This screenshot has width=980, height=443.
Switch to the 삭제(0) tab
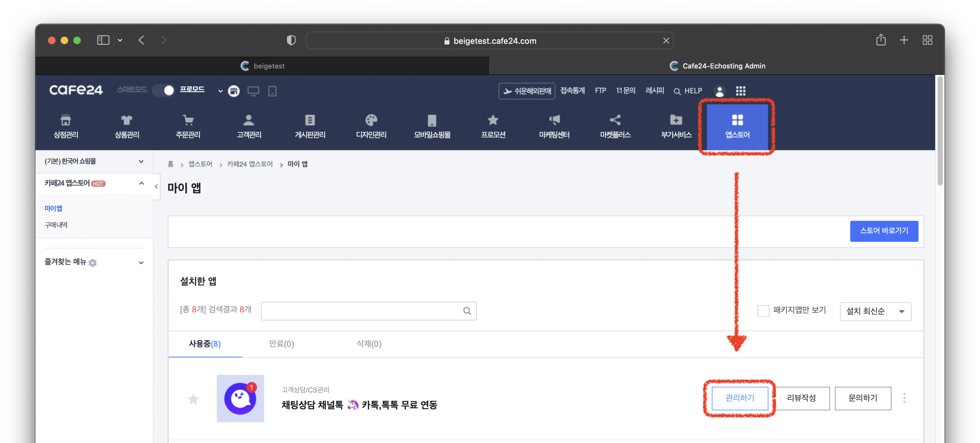pos(369,344)
